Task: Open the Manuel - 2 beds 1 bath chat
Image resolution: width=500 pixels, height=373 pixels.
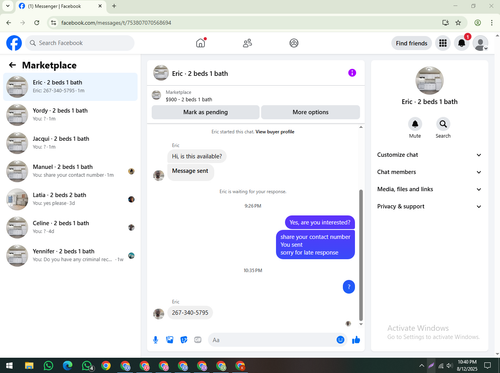Action: coord(70,171)
